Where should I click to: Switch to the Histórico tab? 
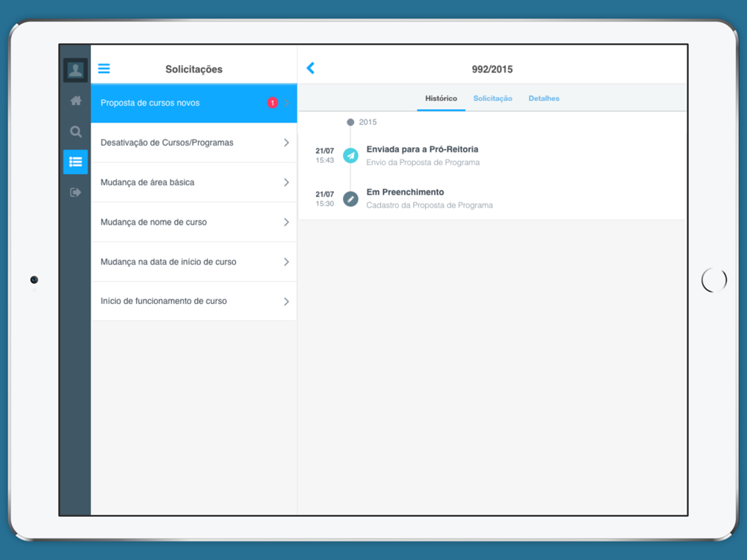pos(441,99)
